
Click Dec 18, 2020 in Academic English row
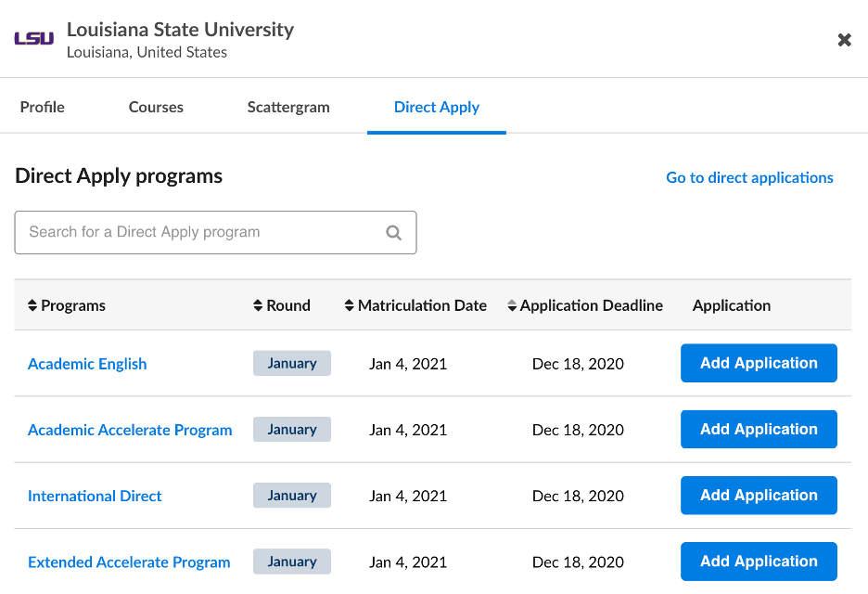(x=578, y=364)
